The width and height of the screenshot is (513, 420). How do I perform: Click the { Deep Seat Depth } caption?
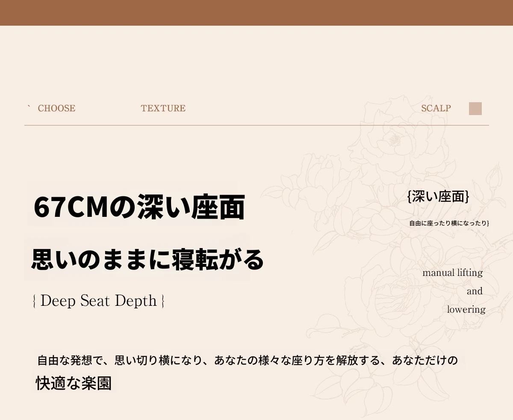99,301
